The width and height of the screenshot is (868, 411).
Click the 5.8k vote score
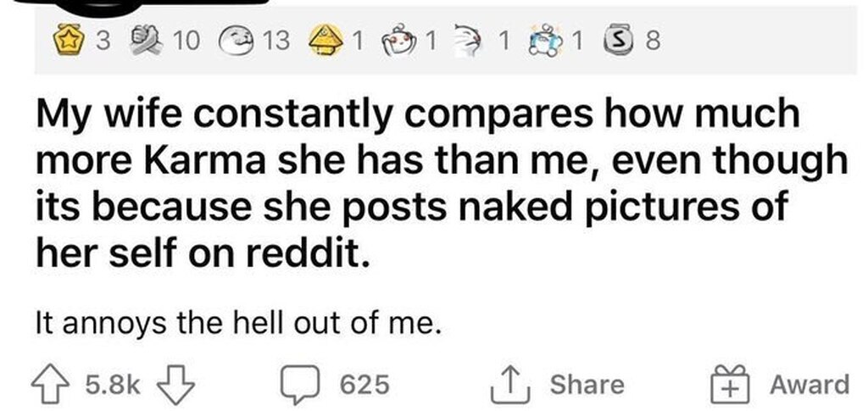coord(113,385)
